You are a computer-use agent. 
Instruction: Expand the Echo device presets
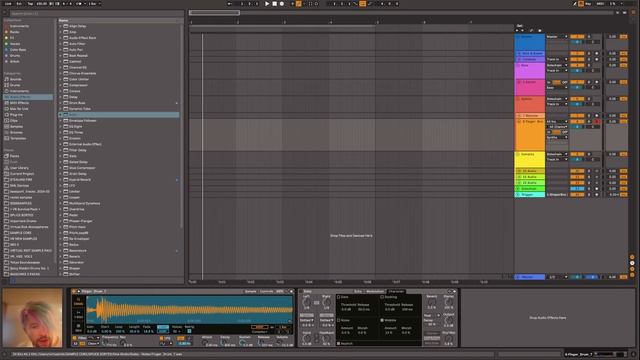pos(61,115)
